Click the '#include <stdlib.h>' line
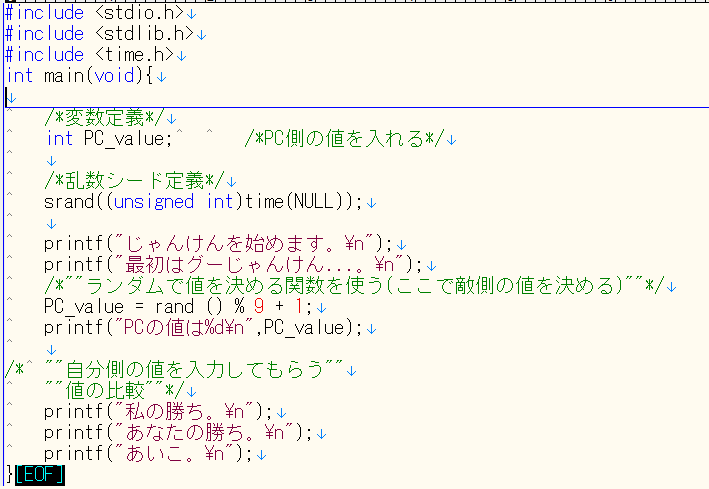709x489 pixels. point(99,33)
